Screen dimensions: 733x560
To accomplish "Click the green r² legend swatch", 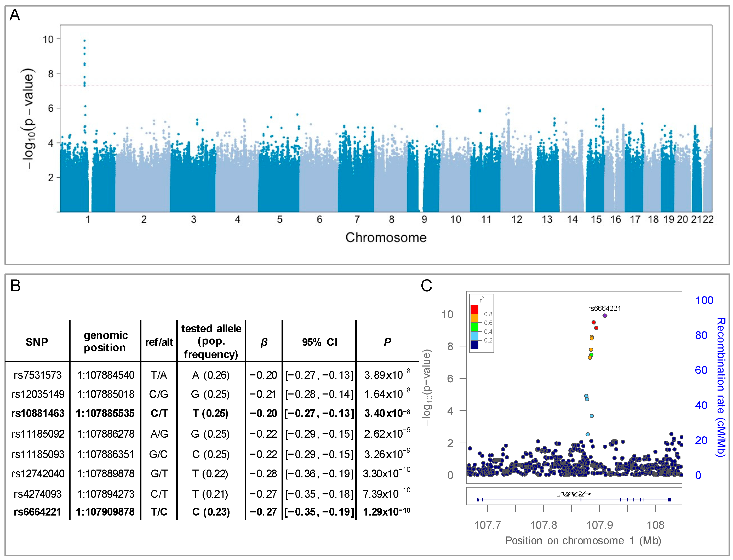I will coord(474,327).
